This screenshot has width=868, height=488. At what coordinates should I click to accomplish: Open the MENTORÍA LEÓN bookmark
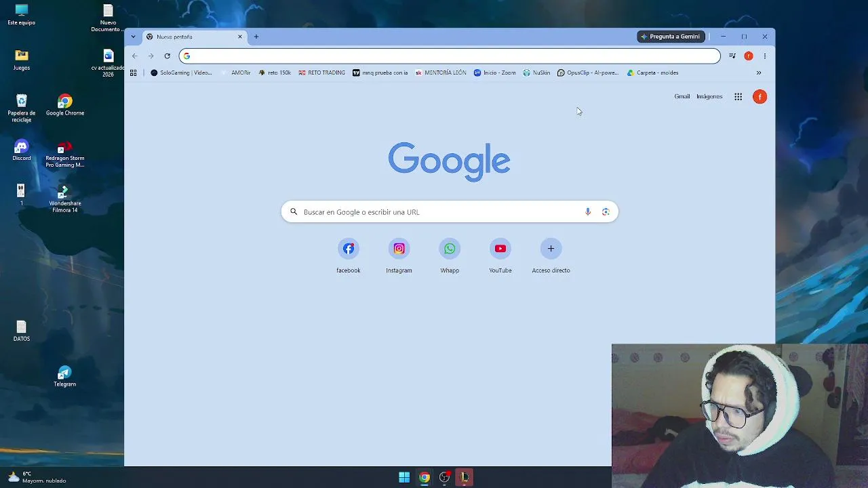[441, 73]
